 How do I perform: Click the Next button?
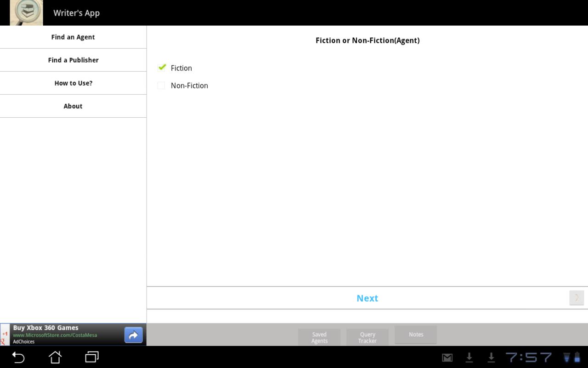(x=367, y=298)
